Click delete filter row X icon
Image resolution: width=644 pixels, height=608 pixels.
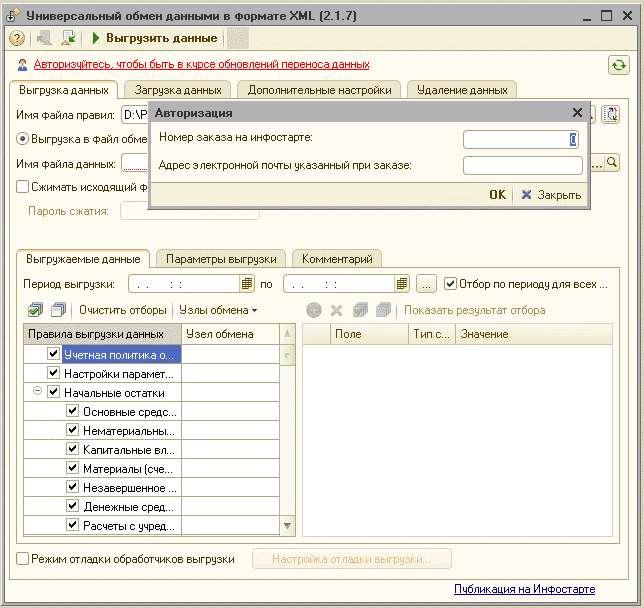click(x=336, y=310)
